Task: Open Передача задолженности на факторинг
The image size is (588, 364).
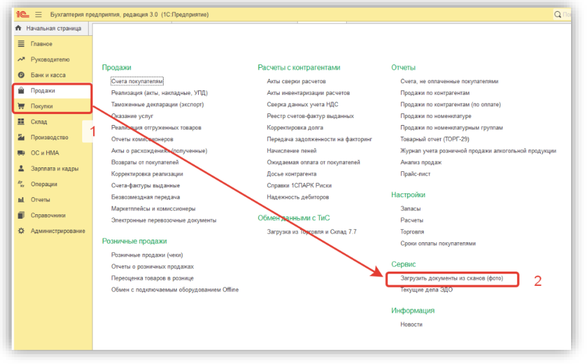Action: click(319, 139)
